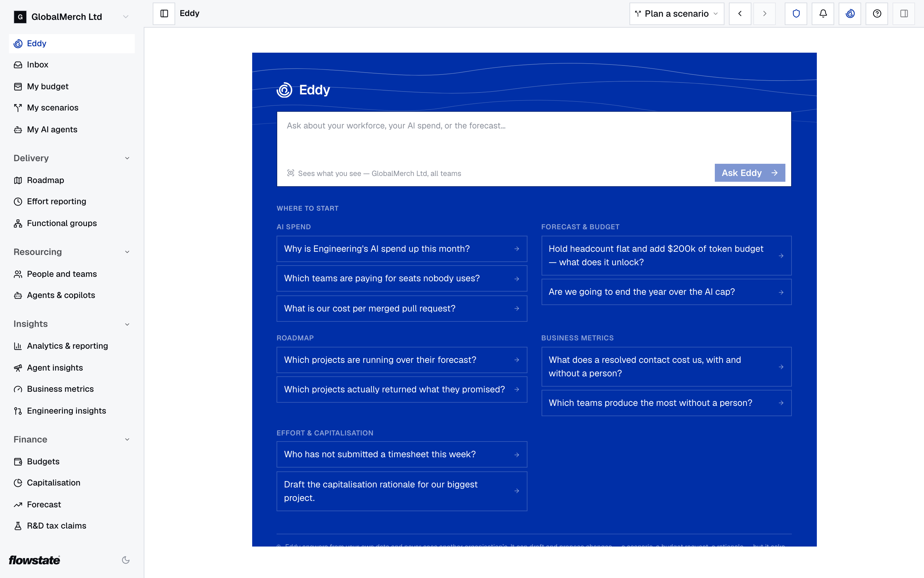This screenshot has width=924, height=578.
Task: Open My budget
Action: 72,86
